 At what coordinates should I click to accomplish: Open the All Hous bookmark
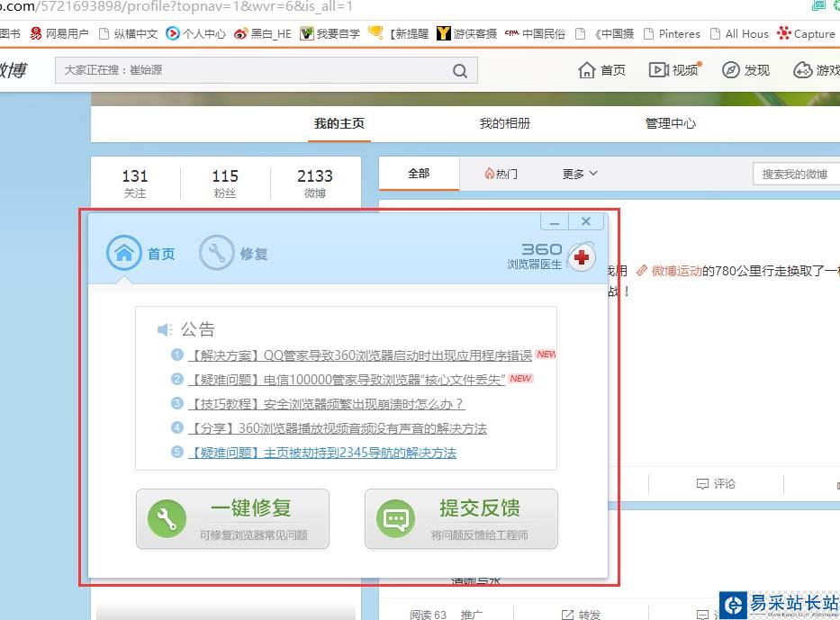coord(739,33)
